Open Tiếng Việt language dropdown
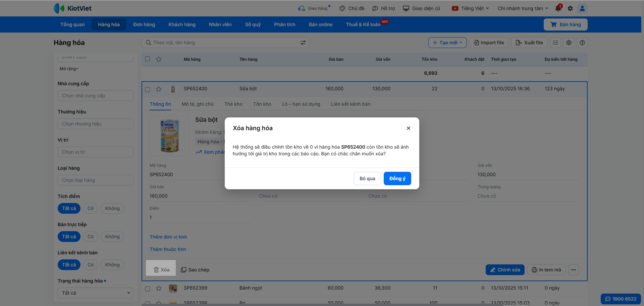The width and height of the screenshot is (644, 306). point(471,8)
